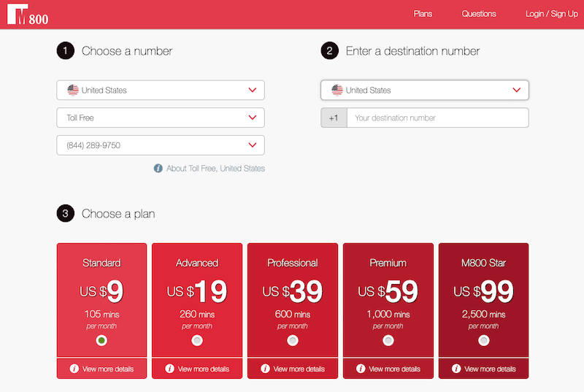Choose the M800 Star plan radio button
584x392 pixels.
[x=483, y=340]
